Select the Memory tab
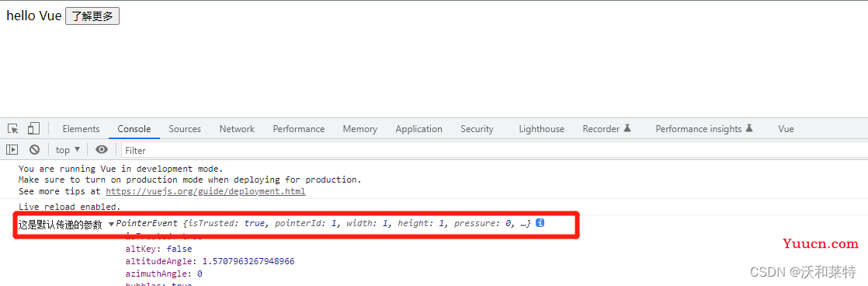This screenshot has width=868, height=286. click(359, 128)
